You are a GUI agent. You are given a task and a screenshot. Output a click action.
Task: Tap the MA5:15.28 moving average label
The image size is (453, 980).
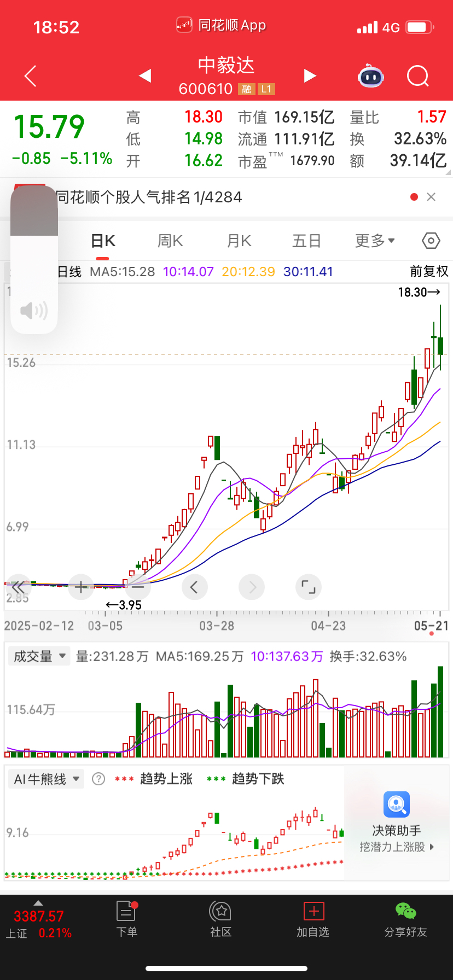[x=122, y=272]
